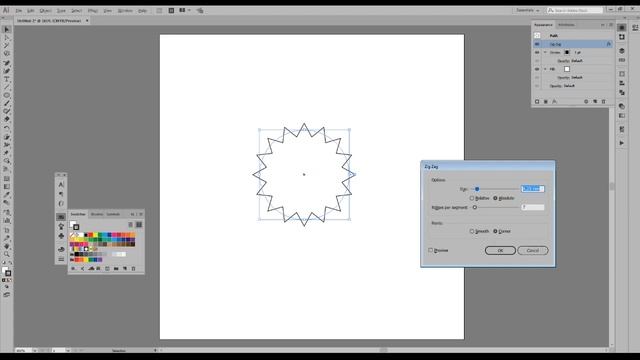640x360 pixels.
Task: Select the Line Segment tool
Action: pyautogui.click(x=7, y=87)
